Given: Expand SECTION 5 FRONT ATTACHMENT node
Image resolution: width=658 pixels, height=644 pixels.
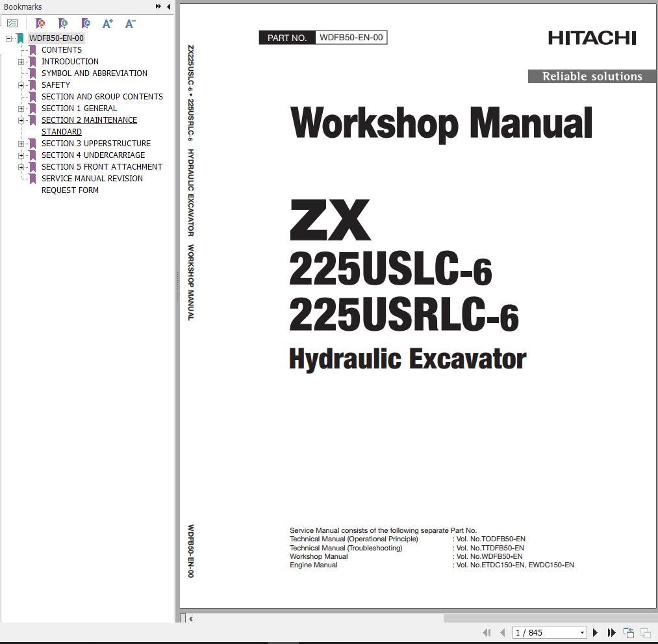Looking at the screenshot, I should (x=21, y=167).
